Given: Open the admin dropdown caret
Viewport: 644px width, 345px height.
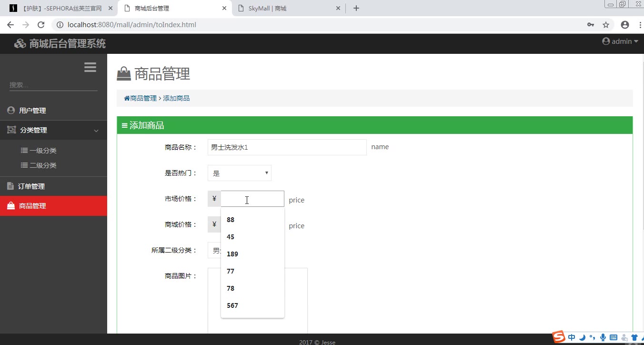Looking at the screenshot, I should tap(636, 41).
